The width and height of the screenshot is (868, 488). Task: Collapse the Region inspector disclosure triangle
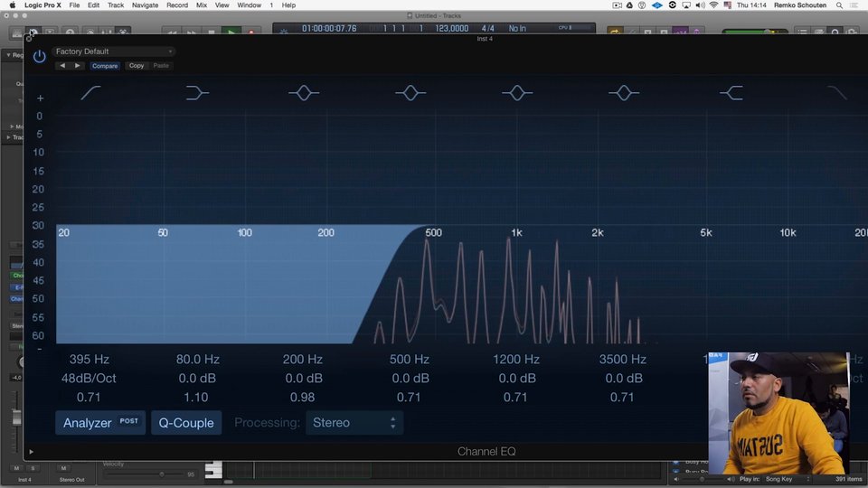8,55
